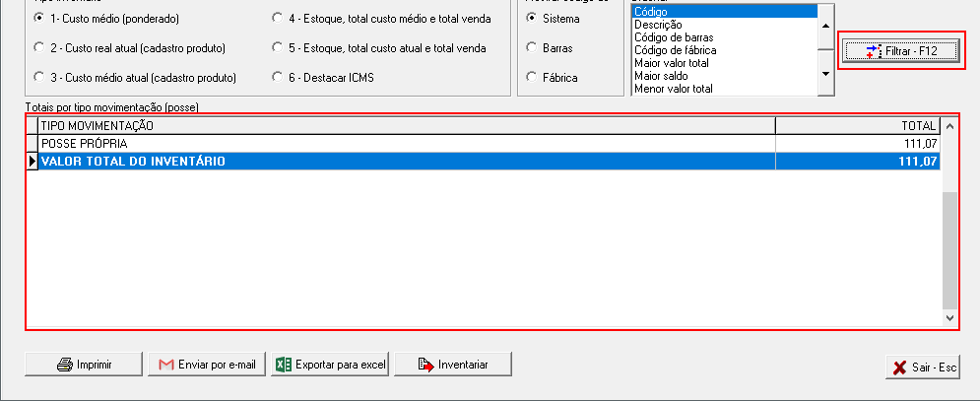This screenshot has width=980, height=401.
Task: Click Filtrar button's filter icon
Action: pos(873,51)
